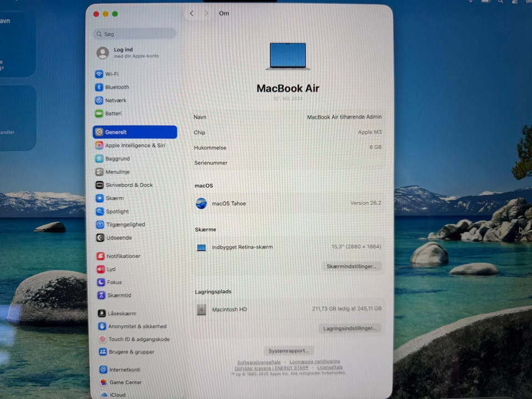532x399 pixels.
Task: Open the Batteri icon in sidebar
Action: tap(99, 113)
